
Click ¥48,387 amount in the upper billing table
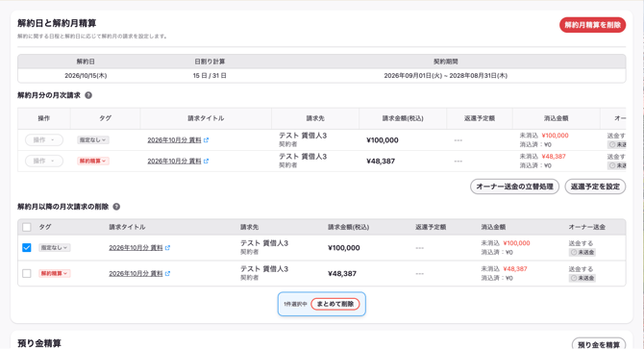(381, 161)
